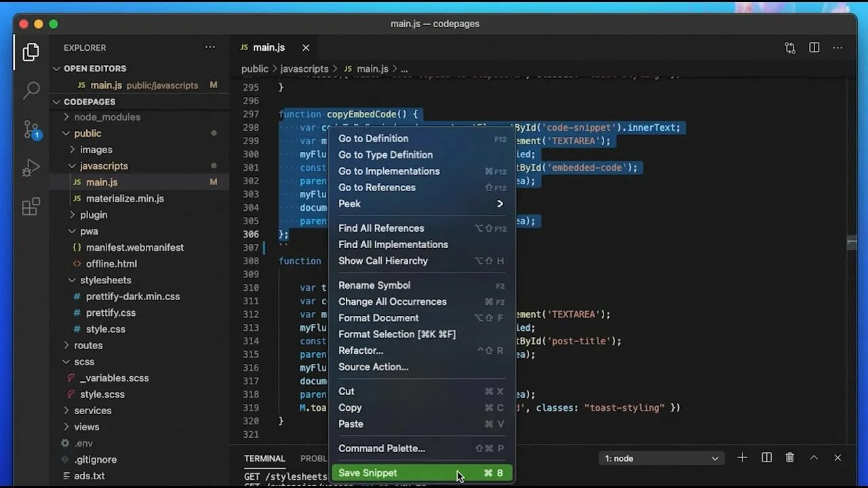
Task: Create a new terminal with plus icon
Action: point(742,458)
